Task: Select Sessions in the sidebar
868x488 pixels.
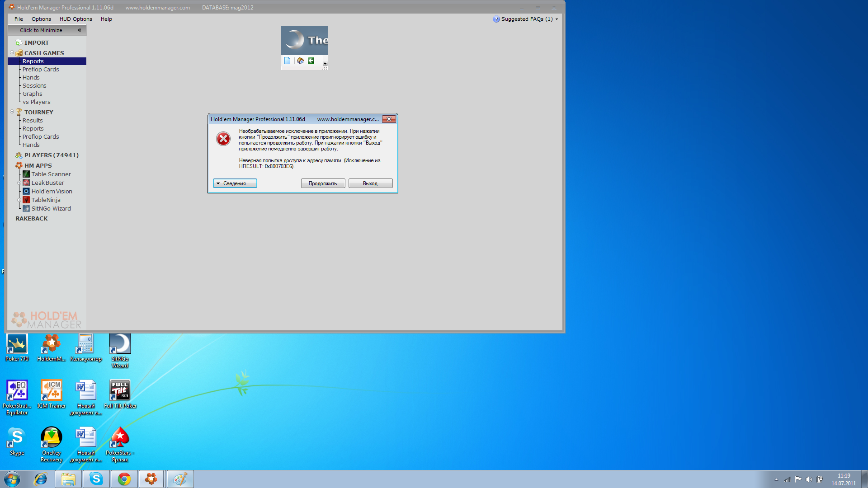Action: (x=34, y=86)
